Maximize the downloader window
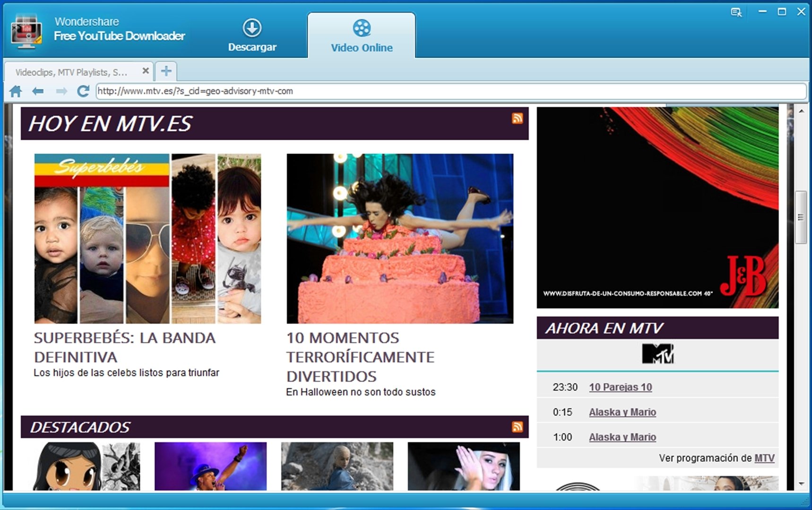 coord(782,11)
